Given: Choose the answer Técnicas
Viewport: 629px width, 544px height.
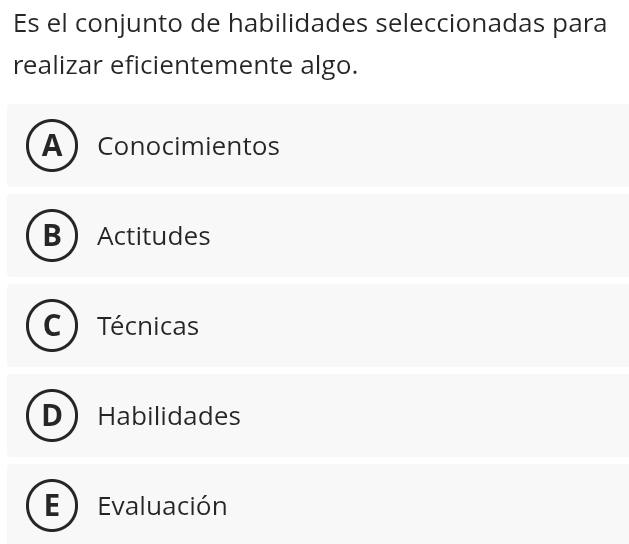Looking at the screenshot, I should tap(148, 325).
